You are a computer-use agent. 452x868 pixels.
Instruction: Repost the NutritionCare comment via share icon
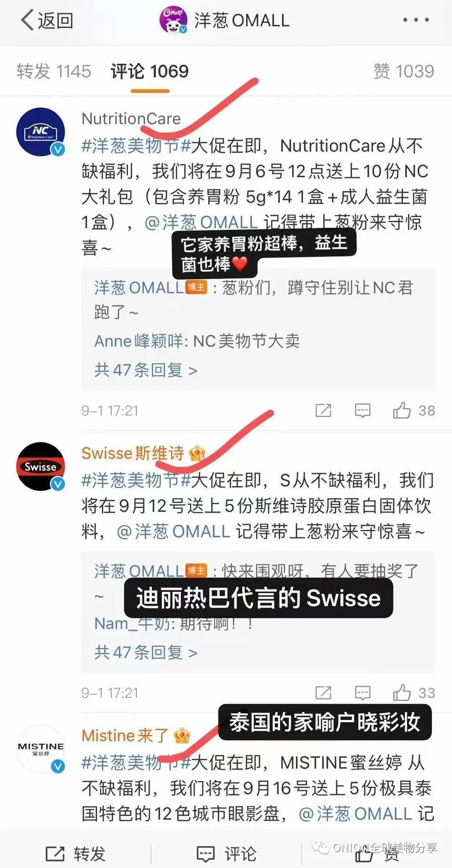(x=323, y=411)
